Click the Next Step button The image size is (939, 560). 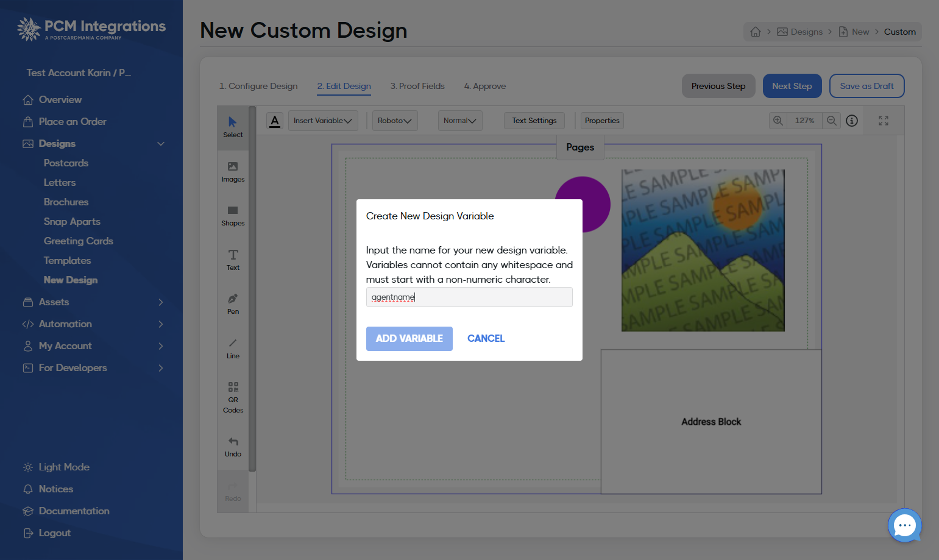pos(792,86)
